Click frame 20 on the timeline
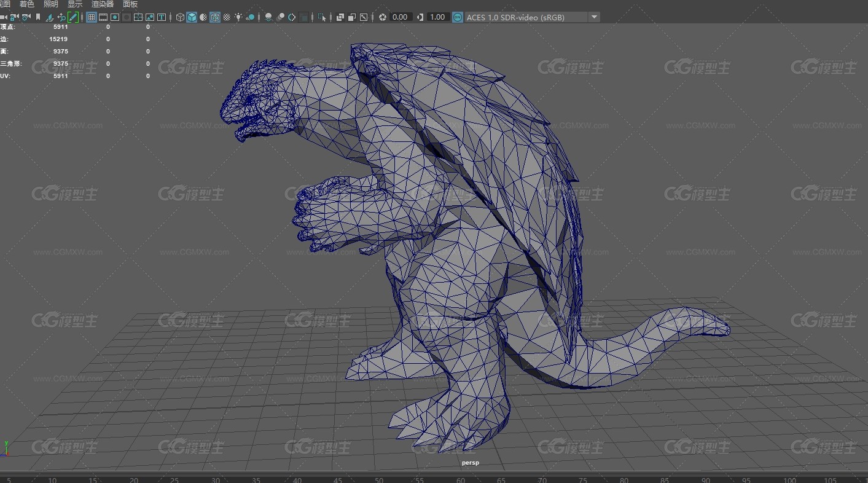The height and width of the screenshot is (483, 868). [x=134, y=480]
